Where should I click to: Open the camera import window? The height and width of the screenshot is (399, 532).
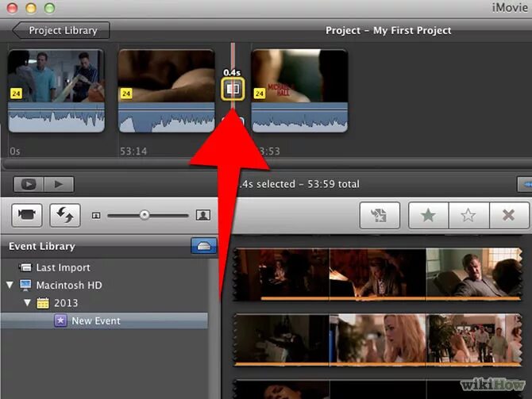(x=27, y=215)
